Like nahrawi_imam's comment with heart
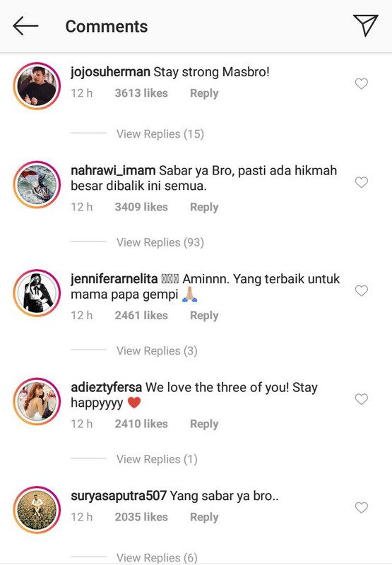This screenshot has height=565, width=392. click(x=362, y=182)
